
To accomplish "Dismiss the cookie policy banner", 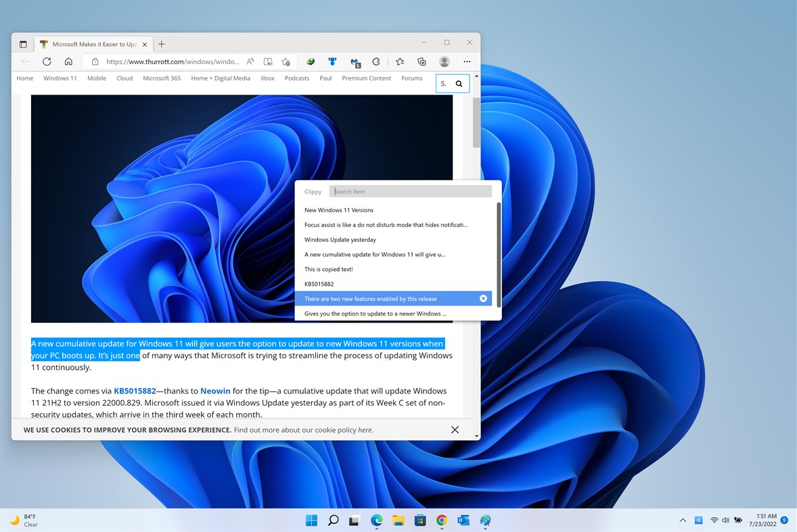I will 455,429.
